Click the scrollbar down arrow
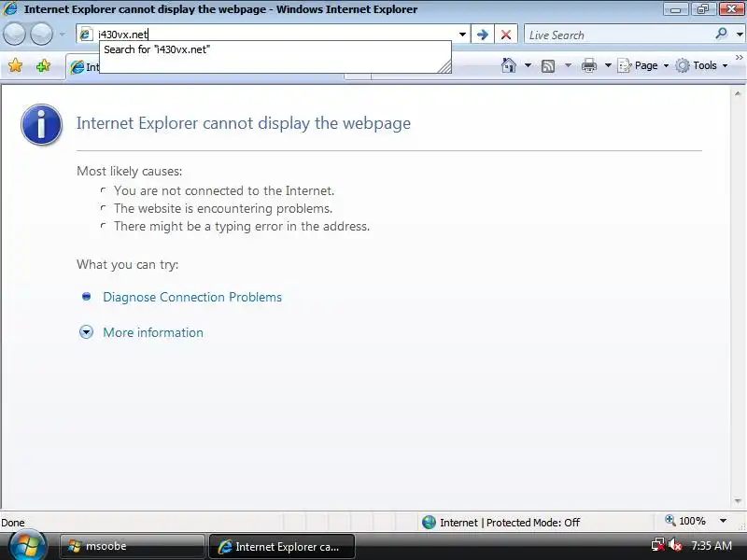 coord(738,501)
